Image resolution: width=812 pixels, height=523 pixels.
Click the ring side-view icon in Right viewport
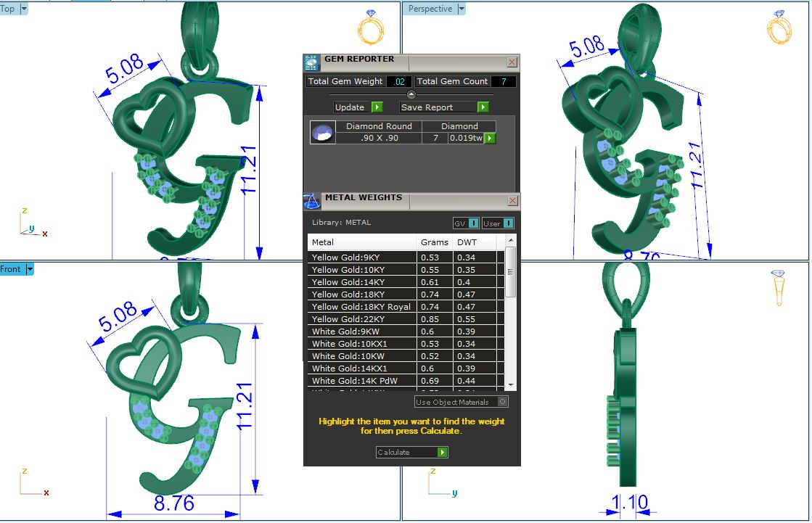(779, 288)
